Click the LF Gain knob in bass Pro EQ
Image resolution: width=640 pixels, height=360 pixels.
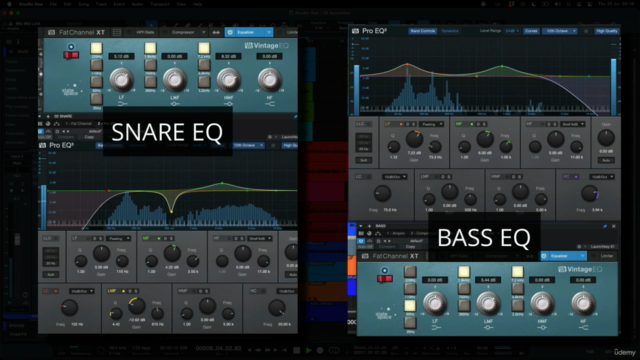(x=414, y=140)
